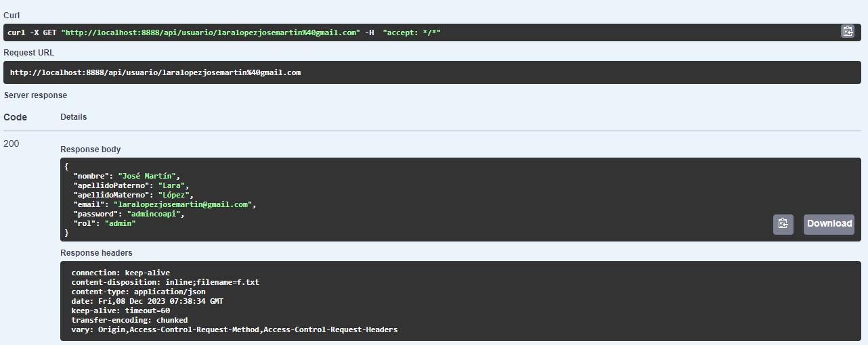Click the rol "admin" value
The height and width of the screenshot is (345, 868).
pyautogui.click(x=120, y=223)
